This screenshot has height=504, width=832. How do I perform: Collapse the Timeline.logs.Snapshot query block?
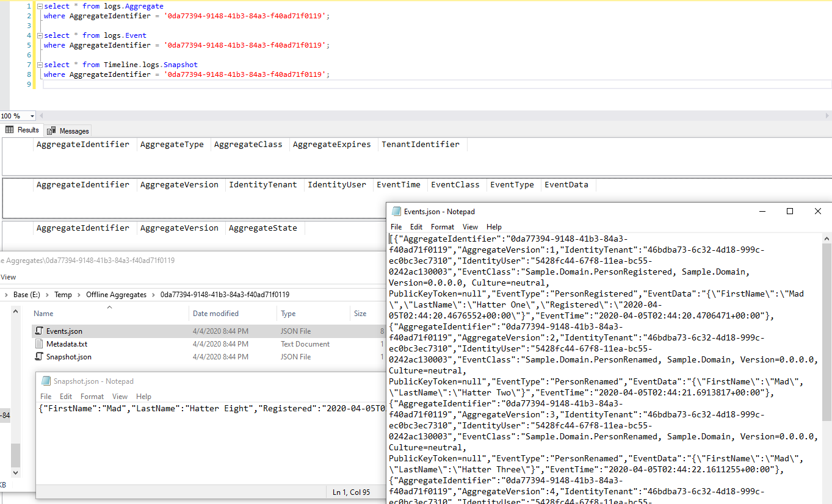pyautogui.click(x=40, y=65)
